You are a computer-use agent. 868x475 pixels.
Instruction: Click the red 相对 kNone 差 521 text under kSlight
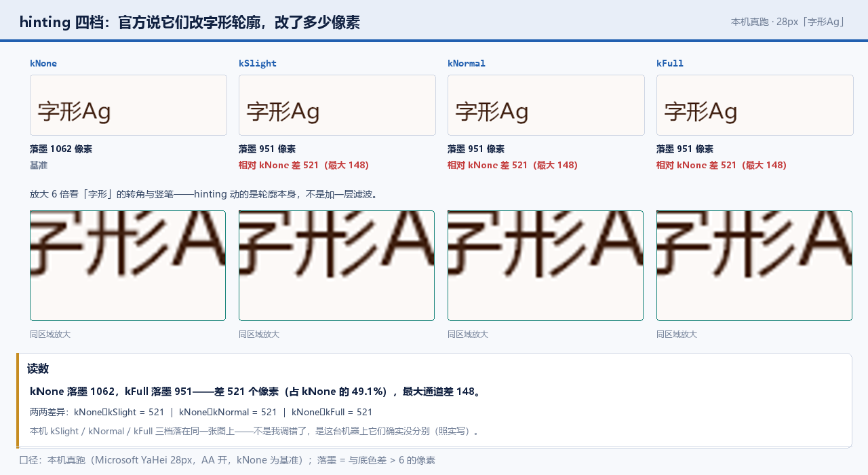tap(304, 166)
